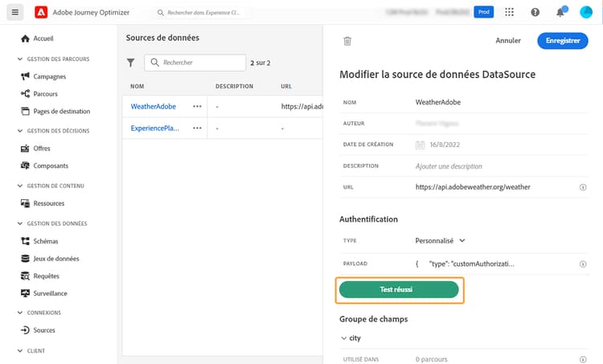
Task: Open the apps grid switcher
Action: pos(509,12)
